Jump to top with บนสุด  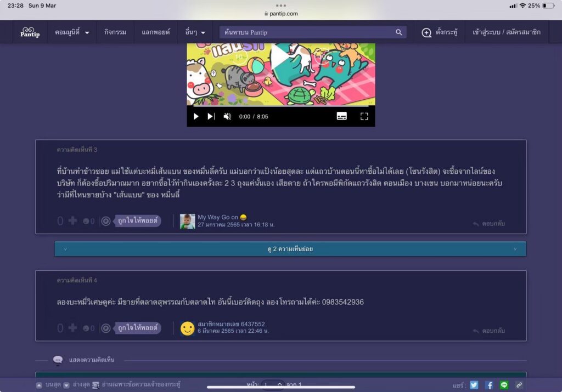click(49, 385)
